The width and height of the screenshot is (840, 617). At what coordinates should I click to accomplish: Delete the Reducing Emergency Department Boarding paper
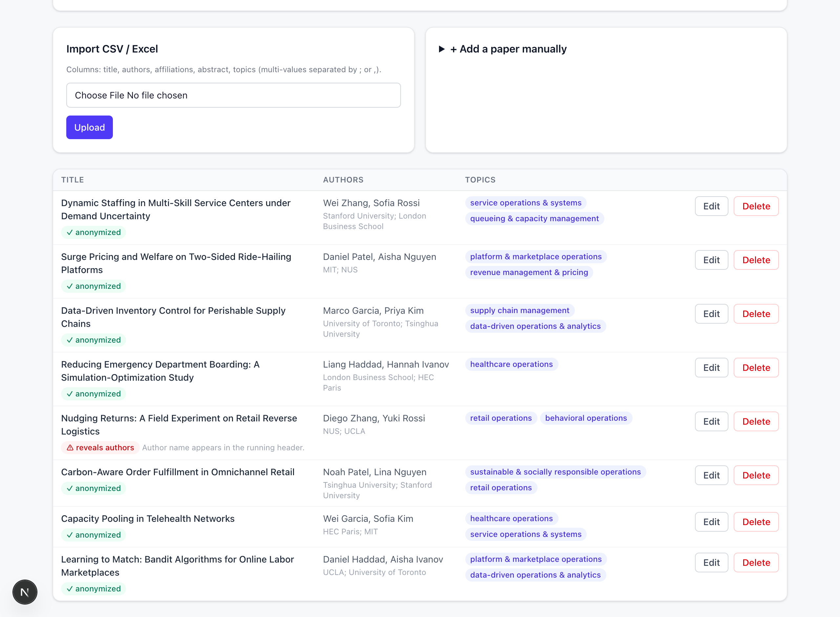[756, 368]
